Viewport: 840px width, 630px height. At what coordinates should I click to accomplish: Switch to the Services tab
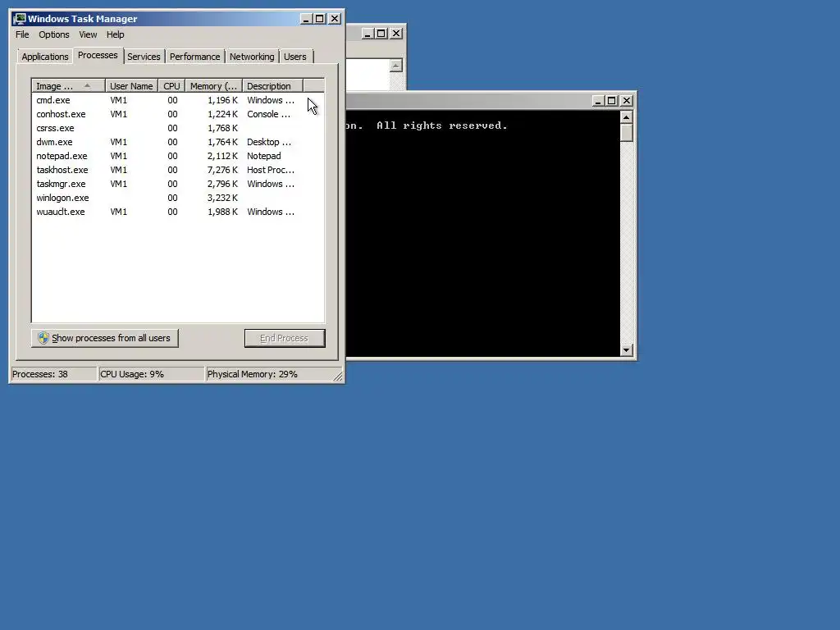(144, 57)
